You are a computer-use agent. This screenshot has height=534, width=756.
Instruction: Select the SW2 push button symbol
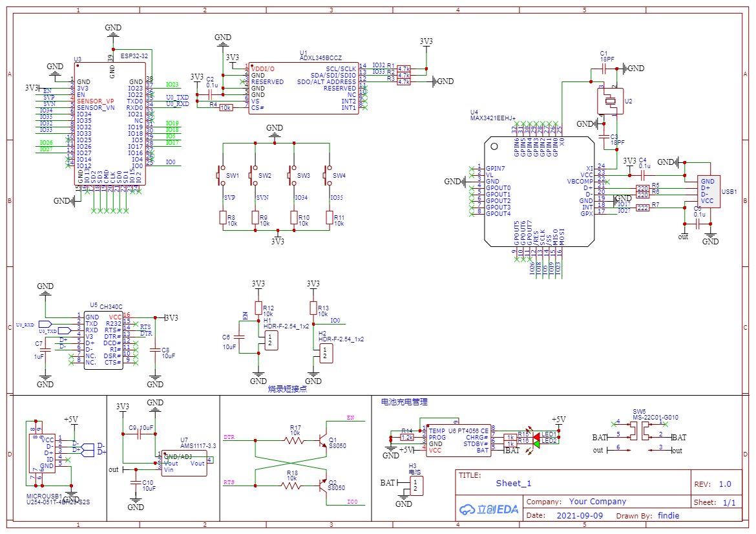[x=253, y=176]
